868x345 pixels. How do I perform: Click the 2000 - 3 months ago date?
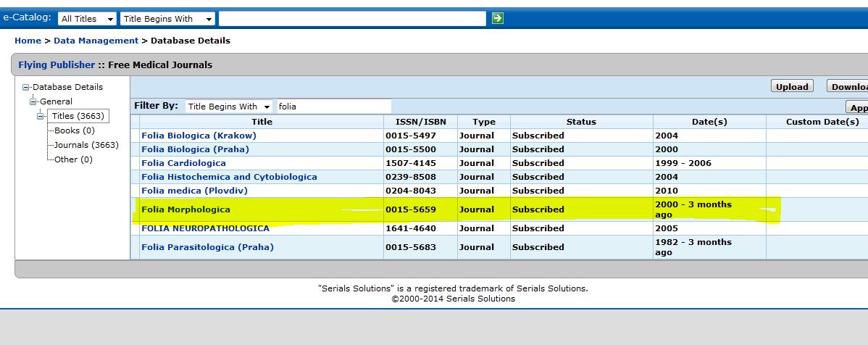(693, 209)
